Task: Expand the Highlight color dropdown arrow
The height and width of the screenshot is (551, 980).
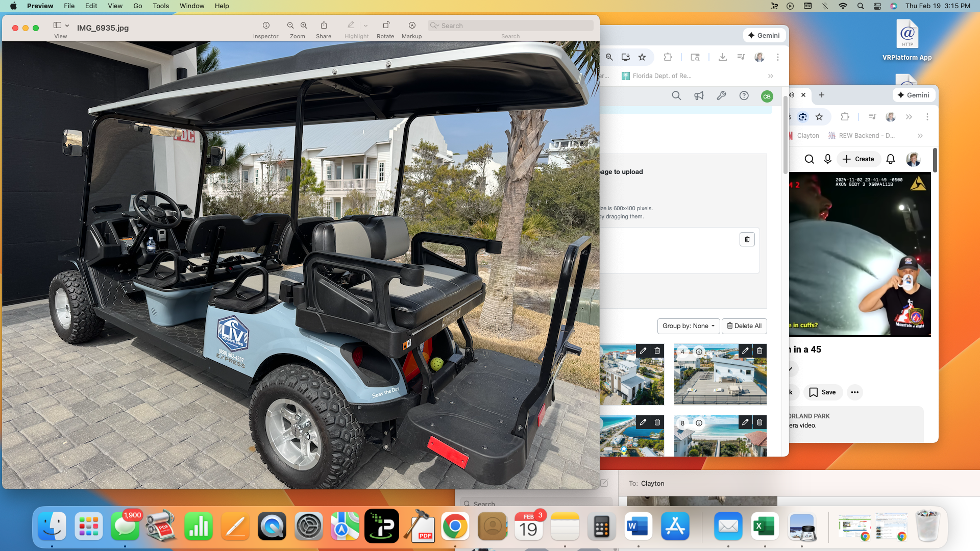Action: tap(365, 26)
